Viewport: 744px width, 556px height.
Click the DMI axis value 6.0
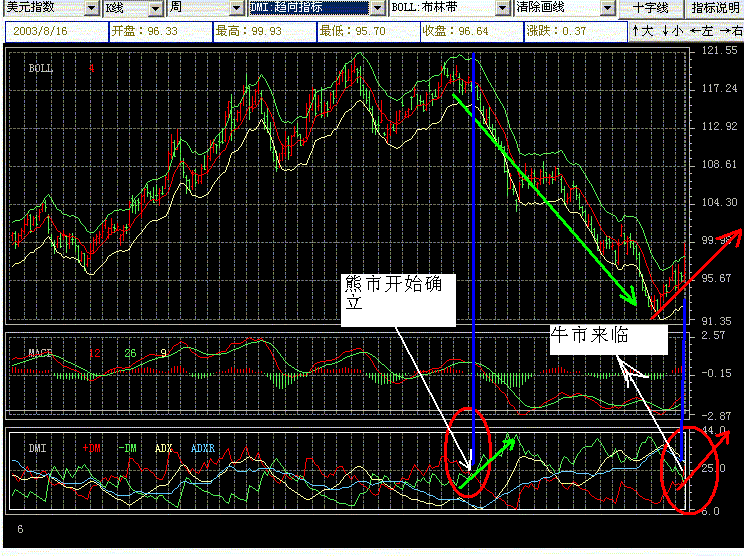[710, 511]
